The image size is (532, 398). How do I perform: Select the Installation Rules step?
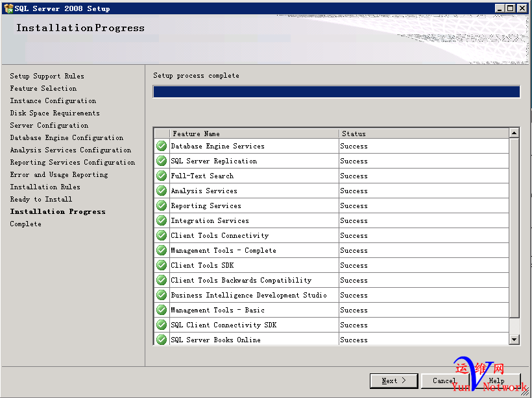tap(45, 187)
